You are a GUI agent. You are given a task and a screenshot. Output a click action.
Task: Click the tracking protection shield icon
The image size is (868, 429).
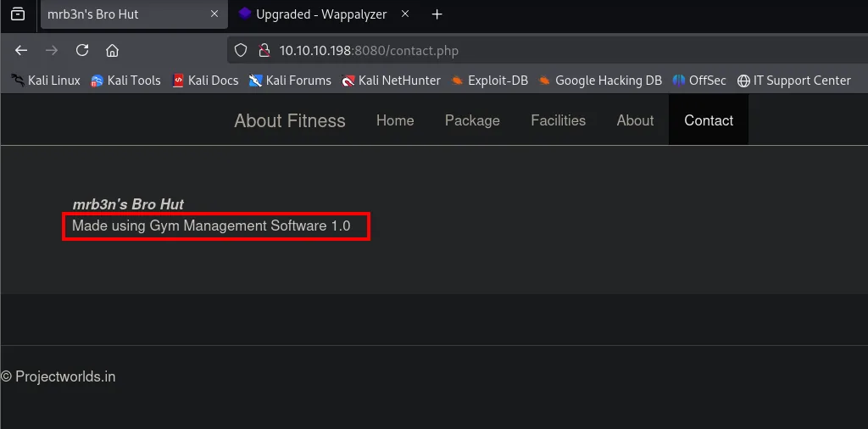click(x=240, y=51)
